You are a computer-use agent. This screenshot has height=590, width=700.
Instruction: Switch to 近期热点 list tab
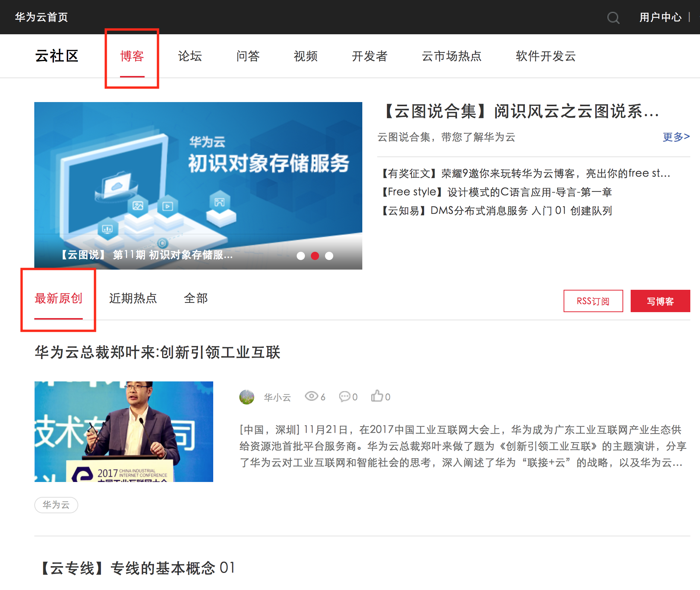(x=133, y=298)
